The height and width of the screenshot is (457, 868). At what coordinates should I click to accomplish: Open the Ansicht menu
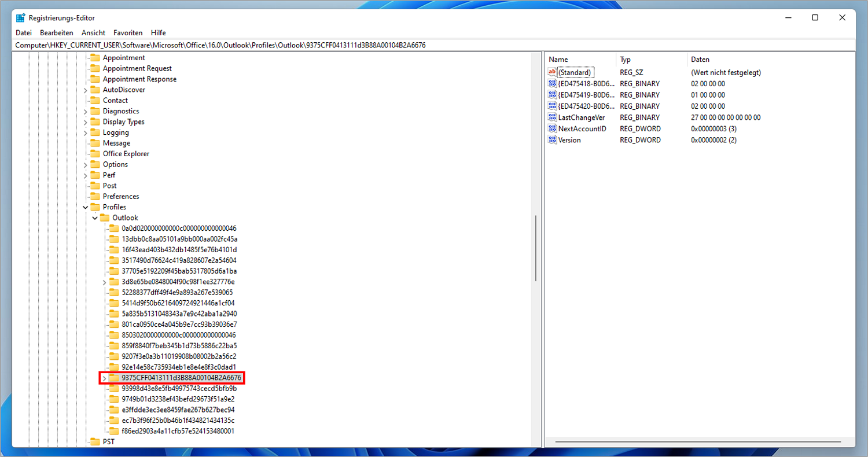click(x=93, y=33)
